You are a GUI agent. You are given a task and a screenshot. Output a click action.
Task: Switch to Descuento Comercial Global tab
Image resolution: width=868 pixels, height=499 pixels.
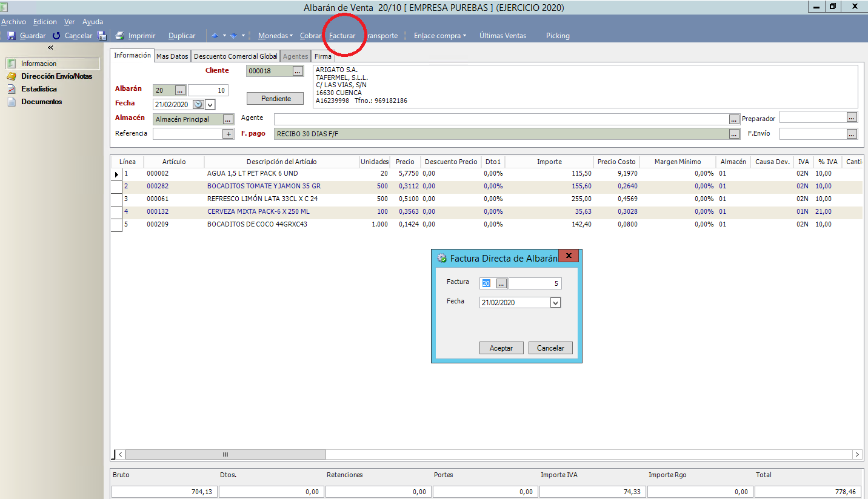(235, 56)
